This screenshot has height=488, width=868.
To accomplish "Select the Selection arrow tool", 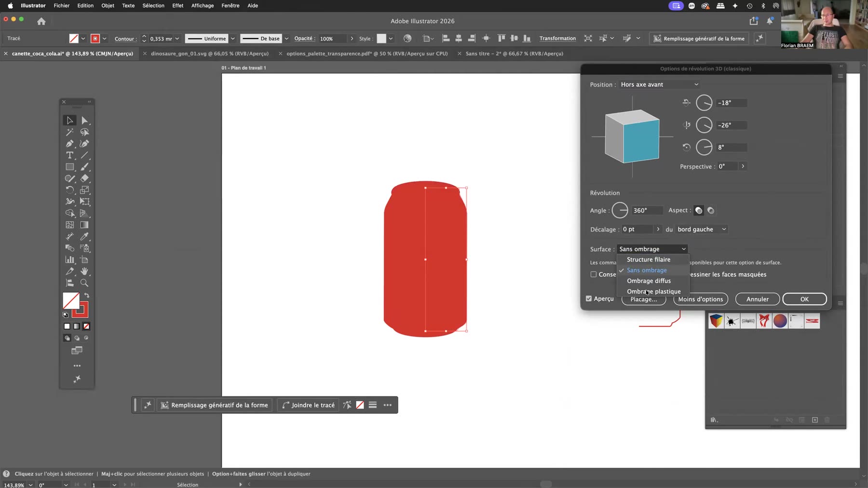I will (70, 120).
